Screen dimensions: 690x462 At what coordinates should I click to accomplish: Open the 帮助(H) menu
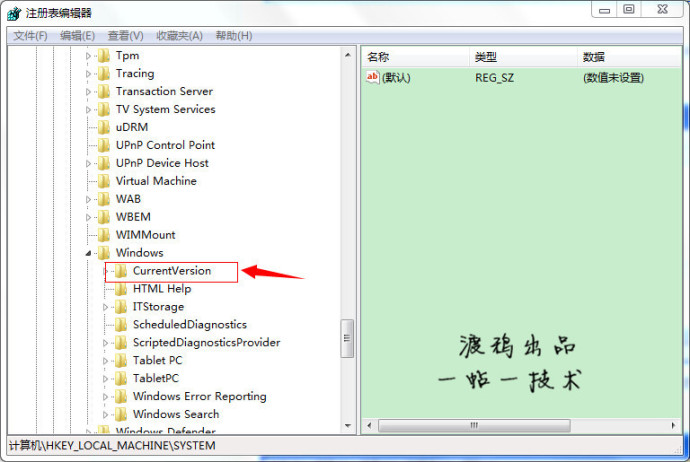(231, 36)
